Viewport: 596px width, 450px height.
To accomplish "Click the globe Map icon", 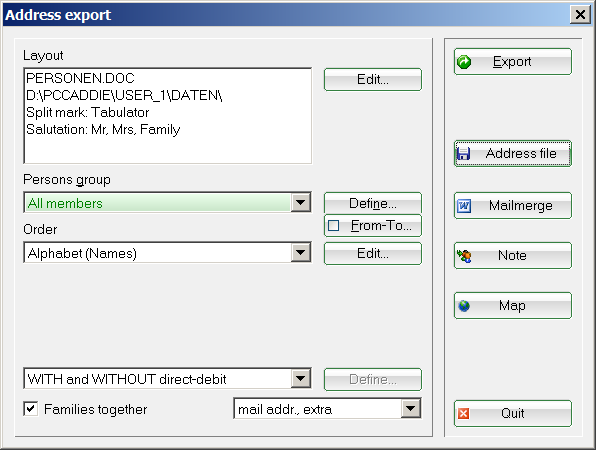I will [x=464, y=306].
